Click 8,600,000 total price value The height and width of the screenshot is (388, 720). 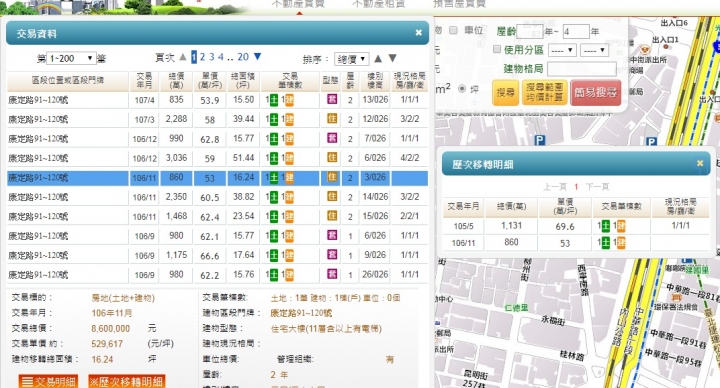(x=111, y=328)
